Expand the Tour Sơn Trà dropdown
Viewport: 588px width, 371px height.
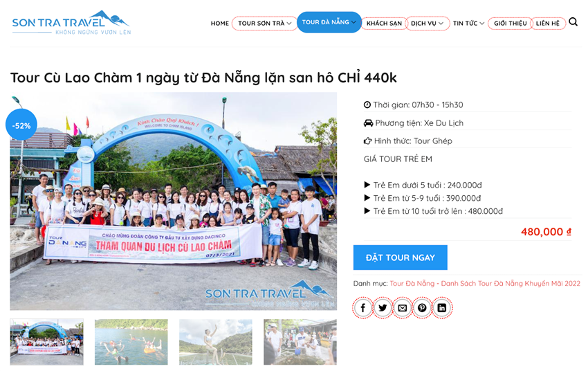click(x=264, y=24)
